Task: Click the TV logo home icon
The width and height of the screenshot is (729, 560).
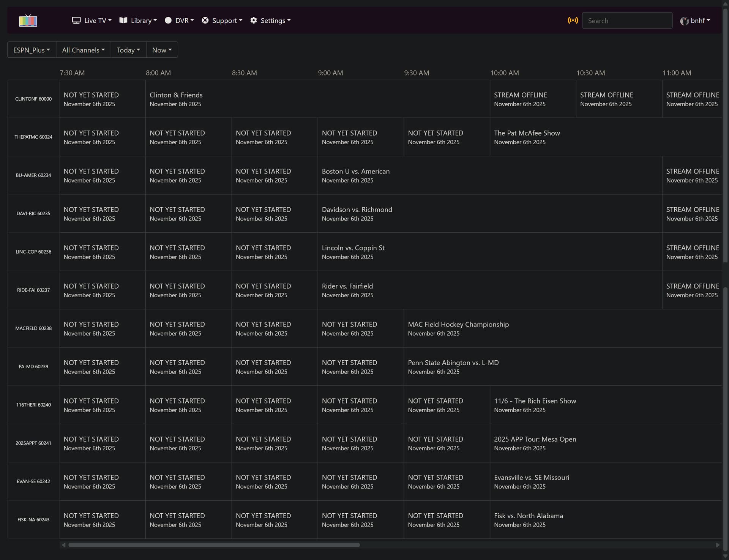Action: tap(28, 21)
